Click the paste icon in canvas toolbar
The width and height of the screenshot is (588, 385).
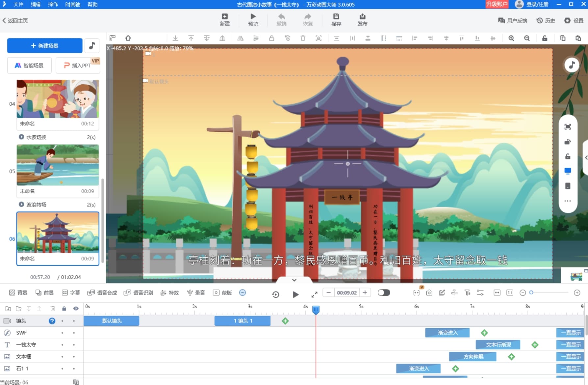tap(578, 38)
